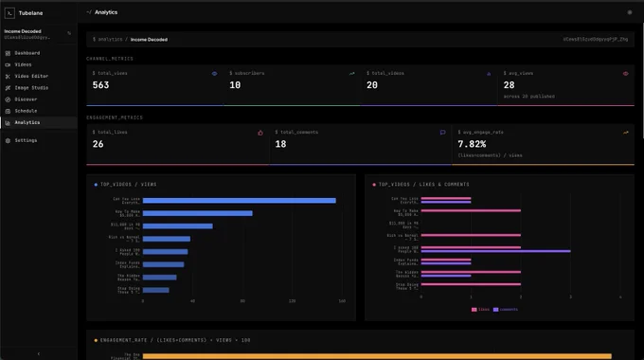644x360 pixels.
Task: Click the total_videos value 20
Action: coord(372,85)
